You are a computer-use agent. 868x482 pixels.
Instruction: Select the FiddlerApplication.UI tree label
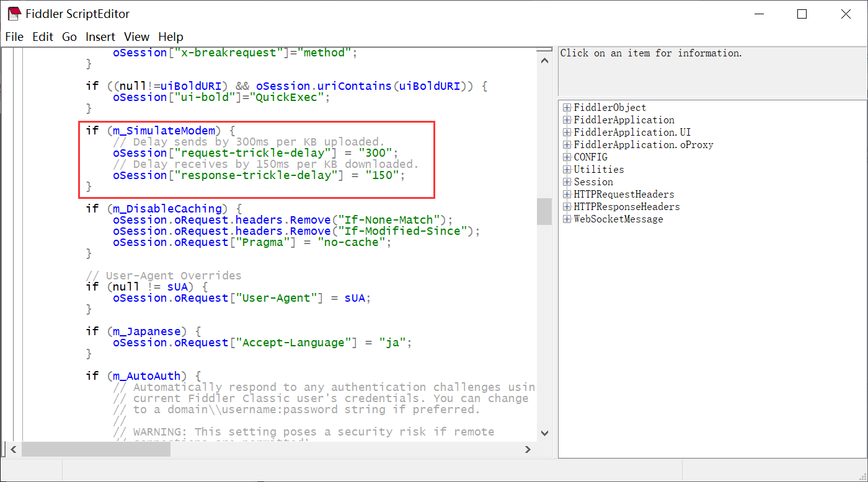tap(632, 133)
